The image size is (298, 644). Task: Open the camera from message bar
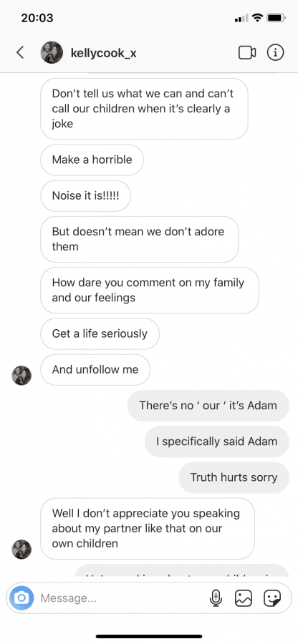tap(21, 598)
